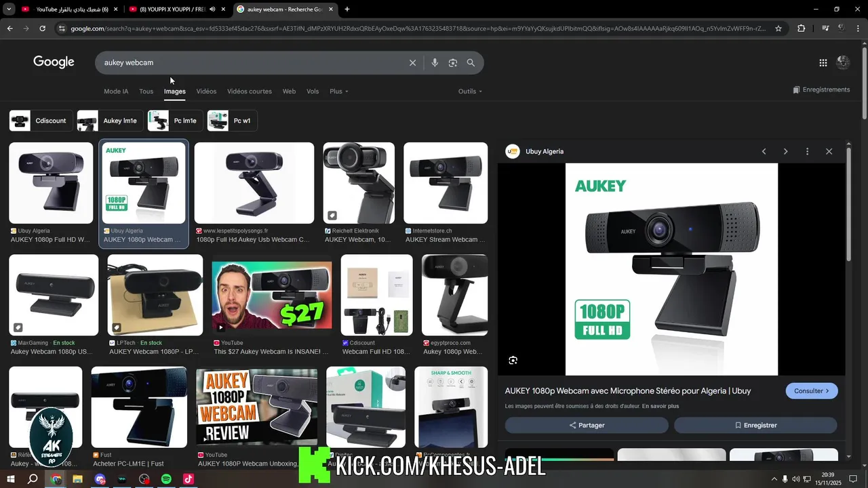Open Chrome extensions puzzle icon

pos(801,28)
